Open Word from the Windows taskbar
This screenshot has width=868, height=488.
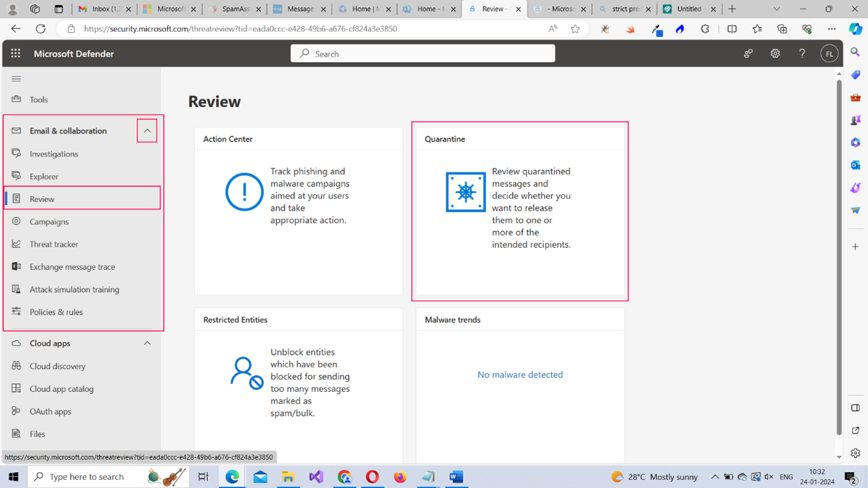pyautogui.click(x=456, y=477)
